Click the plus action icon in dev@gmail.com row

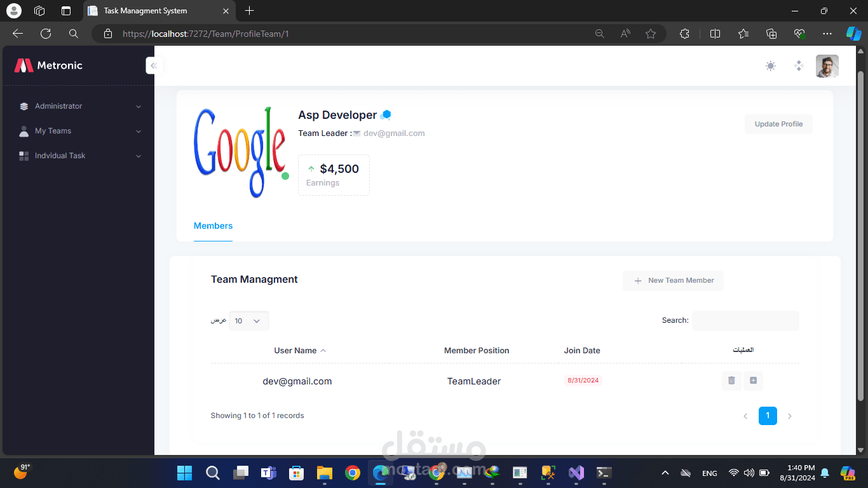(x=753, y=381)
